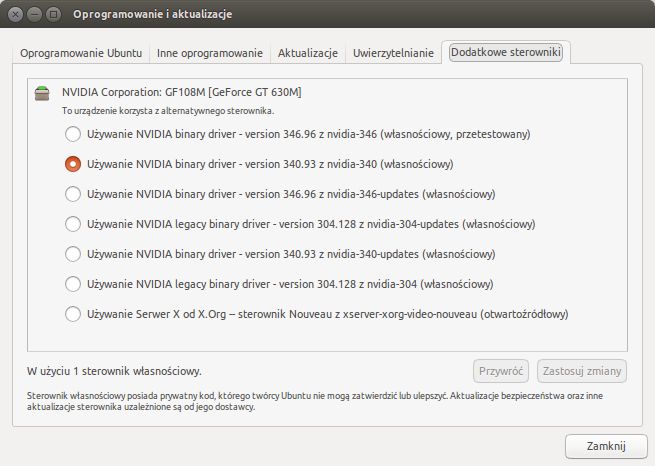Click the 'W użyciu 1 sterownik własnościowy' status text
The width and height of the screenshot is (655, 466).
pyautogui.click(x=114, y=371)
